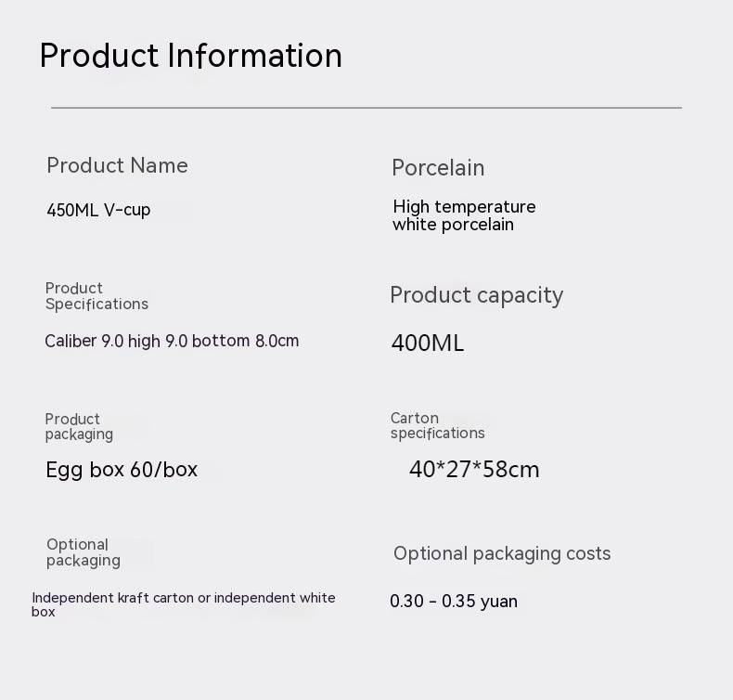Select the 'Product packaging' label
The image size is (733, 700).
point(79,426)
